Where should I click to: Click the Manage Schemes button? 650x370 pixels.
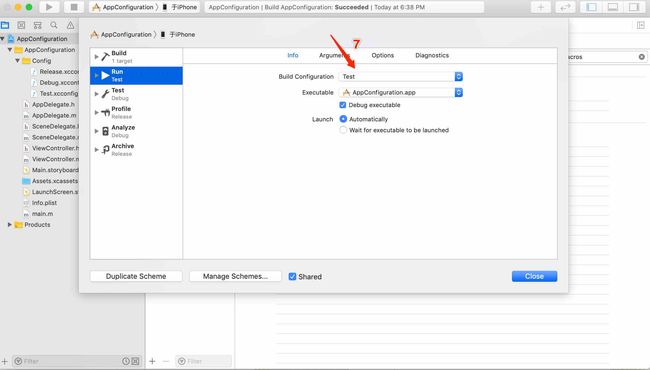pyautogui.click(x=235, y=276)
